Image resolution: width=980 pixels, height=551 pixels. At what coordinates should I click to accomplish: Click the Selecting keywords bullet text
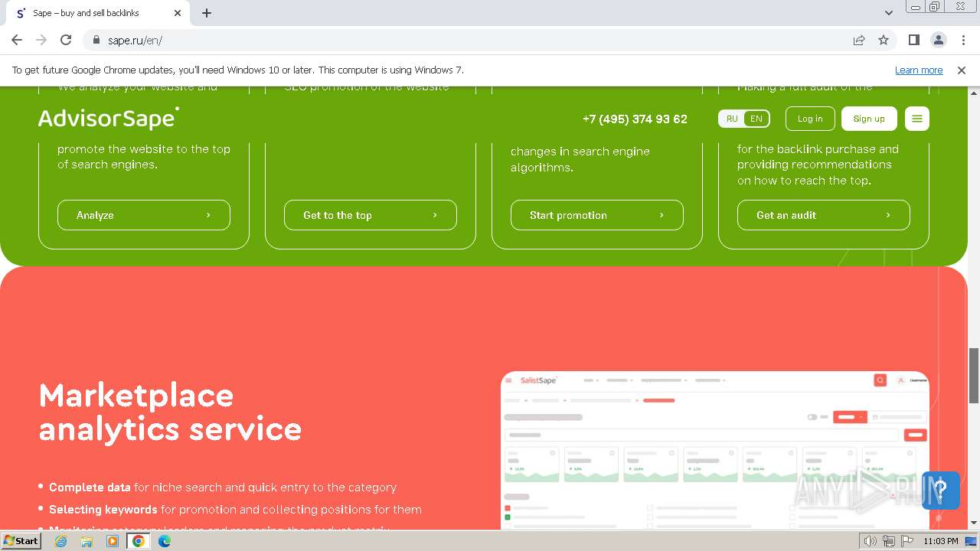click(236, 510)
